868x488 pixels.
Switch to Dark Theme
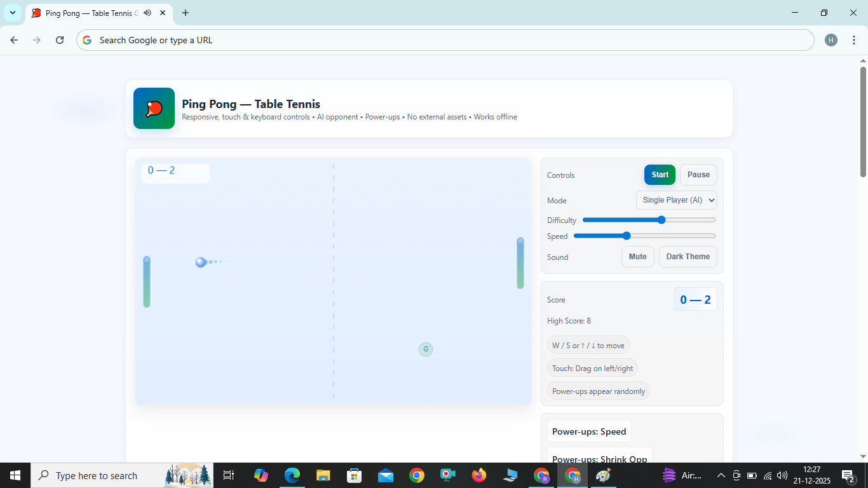click(688, 257)
